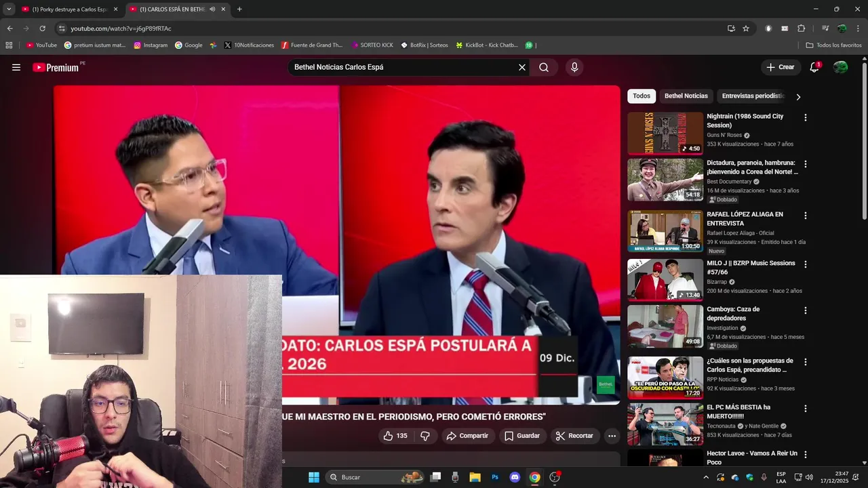Screen dimensions: 868x488
Task: Open YouTube bookmark in bookmarks bar
Action: 41,45
